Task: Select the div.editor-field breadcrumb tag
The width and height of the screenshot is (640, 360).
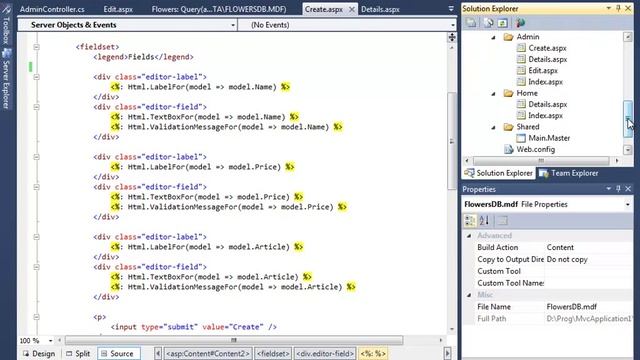Action: [x=325, y=353]
